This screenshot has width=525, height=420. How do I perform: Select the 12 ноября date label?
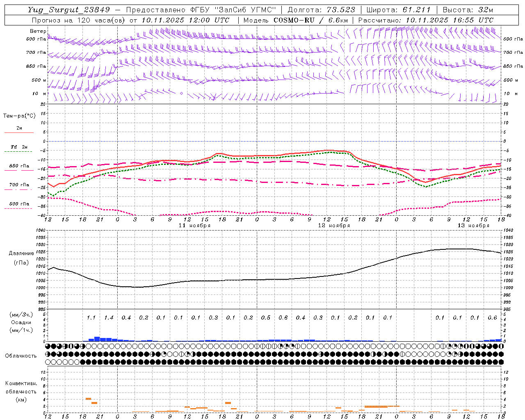[334, 226]
